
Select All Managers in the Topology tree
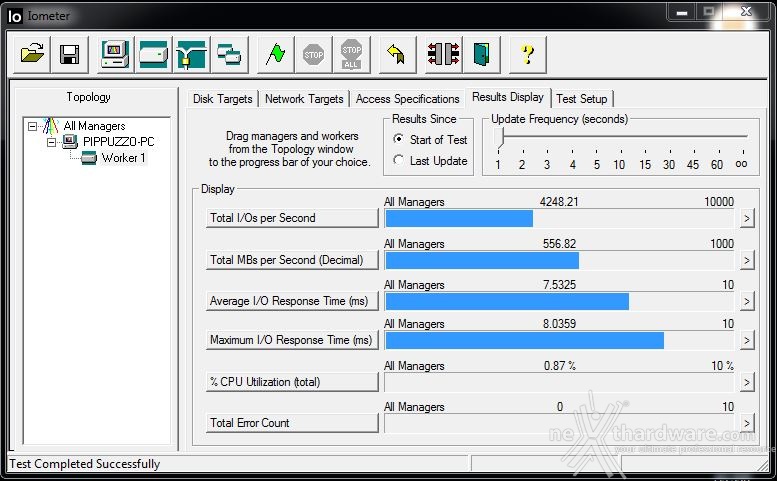click(94, 126)
